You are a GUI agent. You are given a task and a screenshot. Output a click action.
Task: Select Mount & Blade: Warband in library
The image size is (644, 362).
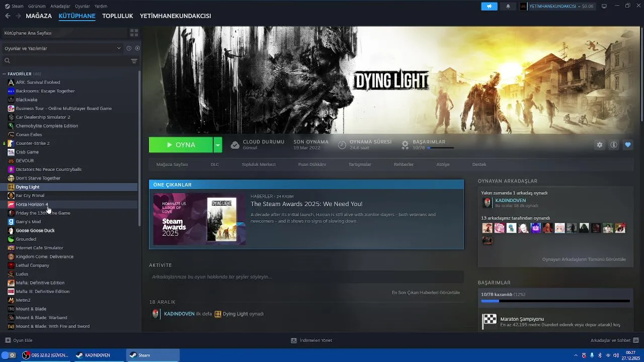[x=69, y=317]
